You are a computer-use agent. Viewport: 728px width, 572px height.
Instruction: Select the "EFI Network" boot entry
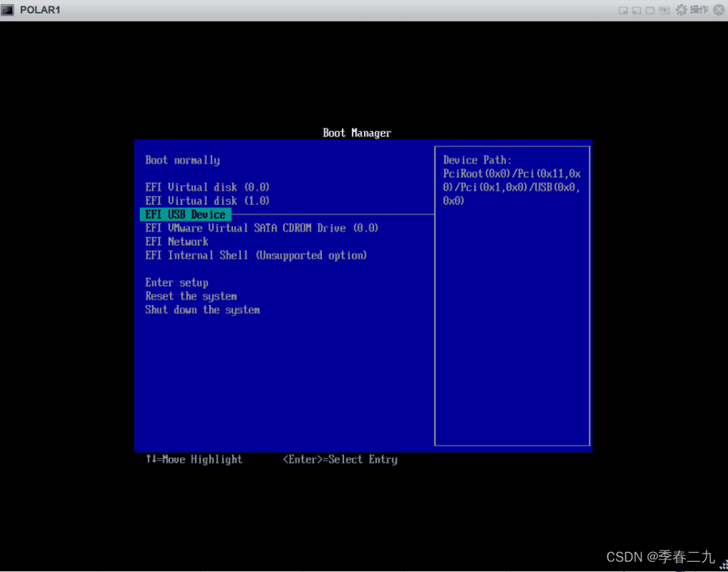[x=177, y=242]
